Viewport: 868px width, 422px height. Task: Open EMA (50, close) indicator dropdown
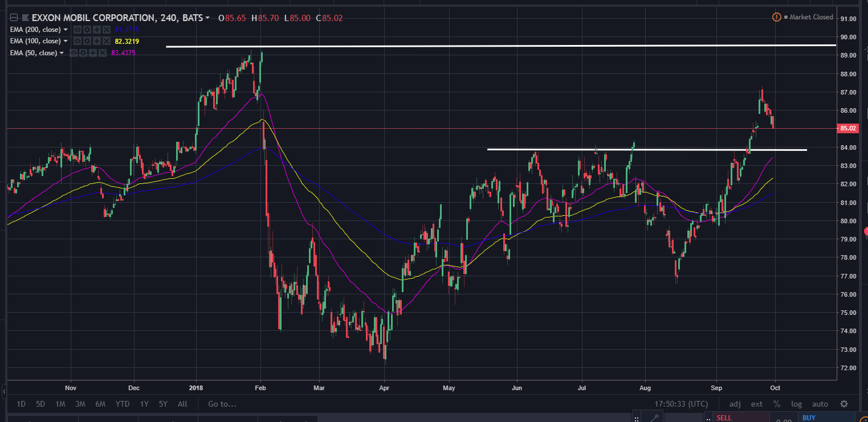(x=62, y=53)
